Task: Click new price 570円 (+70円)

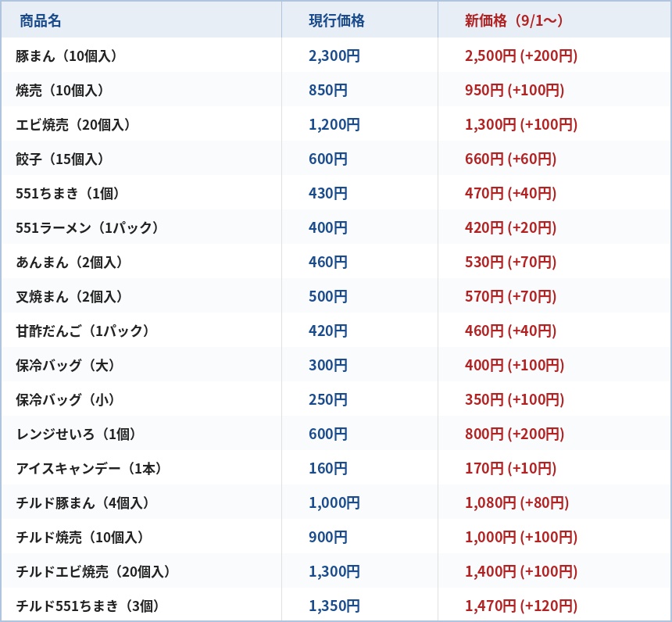Action: pos(510,296)
